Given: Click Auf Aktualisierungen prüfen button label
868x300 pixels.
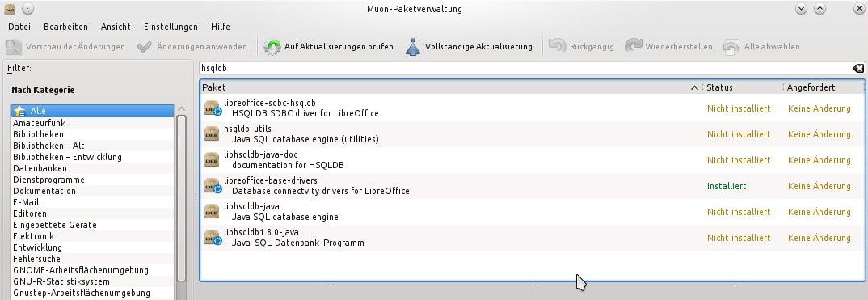Looking at the screenshot, I should pos(339,46).
